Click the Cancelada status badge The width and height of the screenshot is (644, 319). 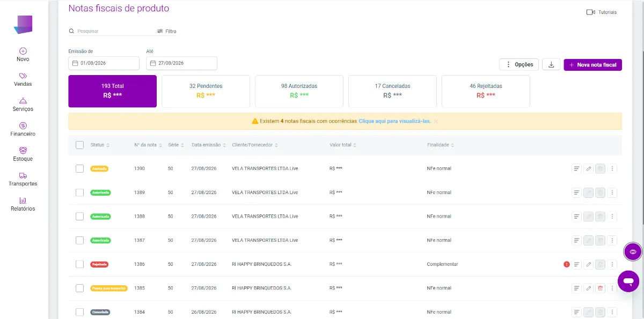[x=100, y=312]
